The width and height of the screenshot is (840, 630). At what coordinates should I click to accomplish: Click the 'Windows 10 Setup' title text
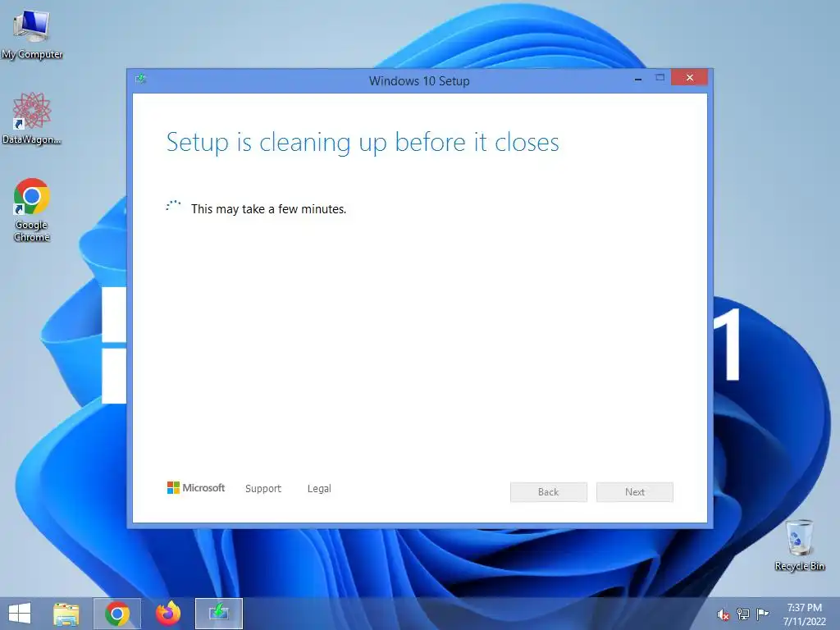point(419,81)
